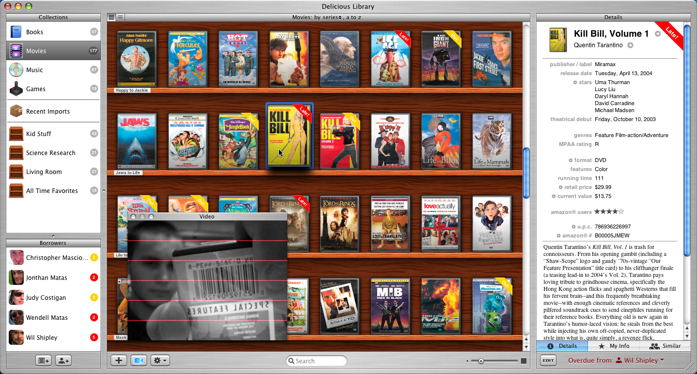Click the Search field
The image size is (697, 374).
pos(316,361)
